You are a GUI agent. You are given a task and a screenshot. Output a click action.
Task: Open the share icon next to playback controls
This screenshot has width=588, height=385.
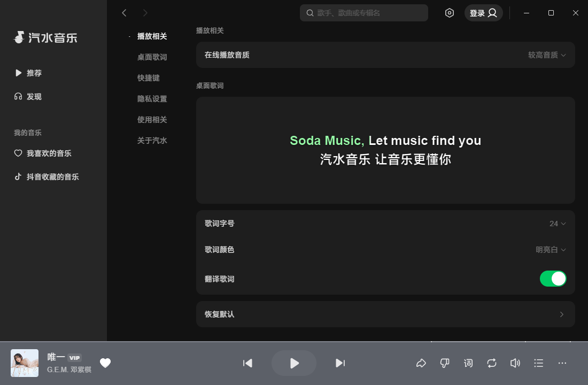point(421,363)
